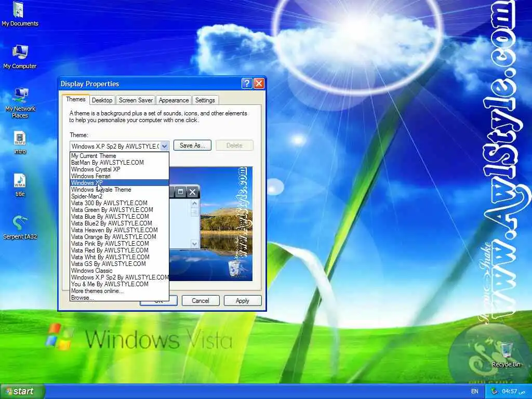Select Spider-Man2 theme
The width and height of the screenshot is (532, 399).
click(x=119, y=196)
